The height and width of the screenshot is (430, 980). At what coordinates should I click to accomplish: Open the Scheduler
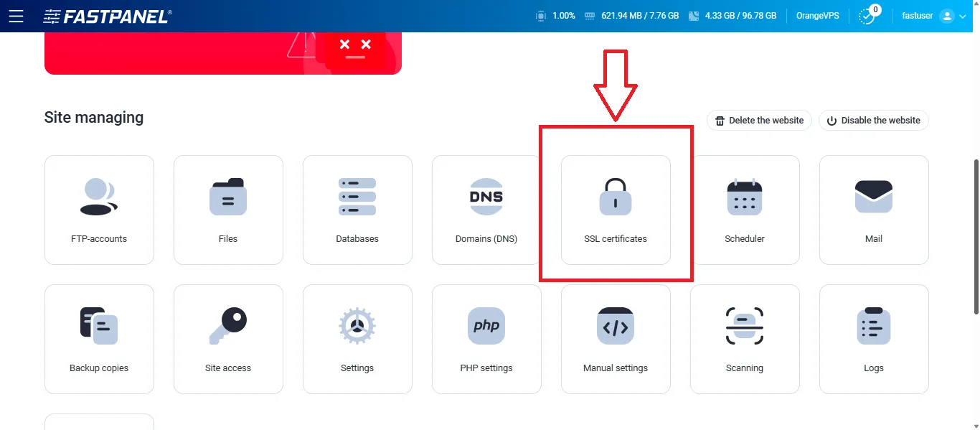(x=745, y=208)
